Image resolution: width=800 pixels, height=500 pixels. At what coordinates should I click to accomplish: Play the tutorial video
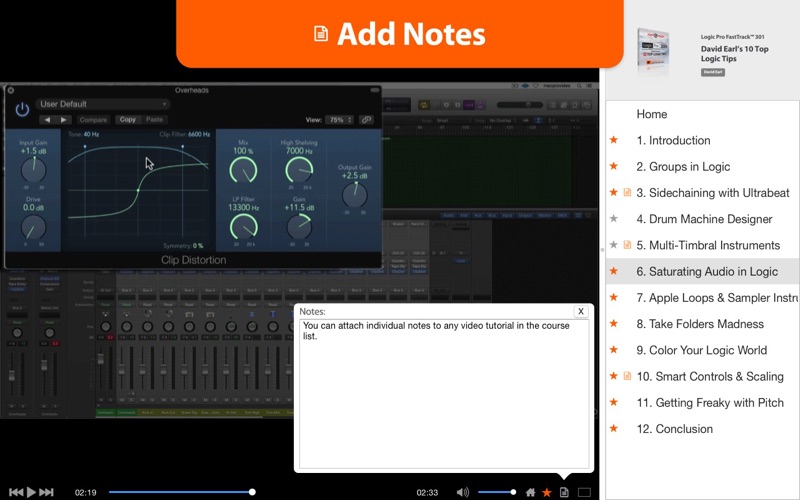pyautogui.click(x=31, y=492)
